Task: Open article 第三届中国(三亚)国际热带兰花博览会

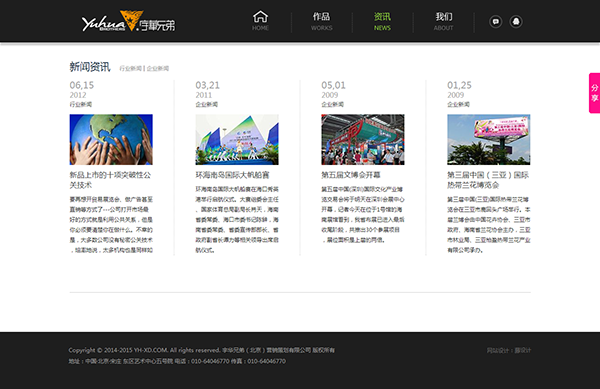Action: tap(488, 180)
